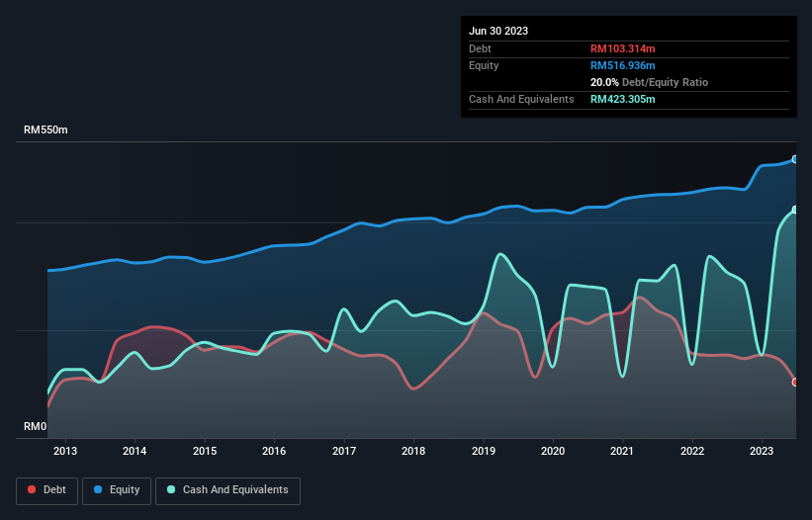The width and height of the screenshot is (812, 520).
Task: Click the 2019 x-axis label
Action: (484, 451)
